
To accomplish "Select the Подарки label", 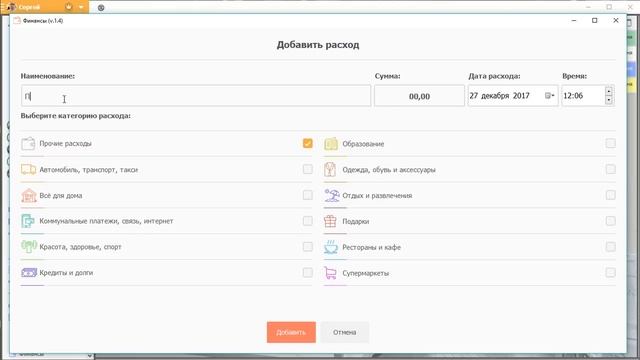I will [356, 221].
